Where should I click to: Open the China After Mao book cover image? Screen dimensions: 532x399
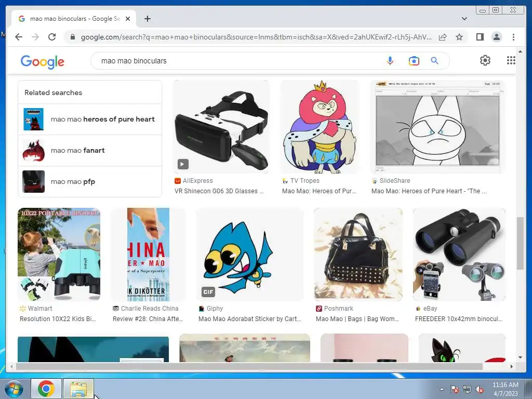[148, 255]
